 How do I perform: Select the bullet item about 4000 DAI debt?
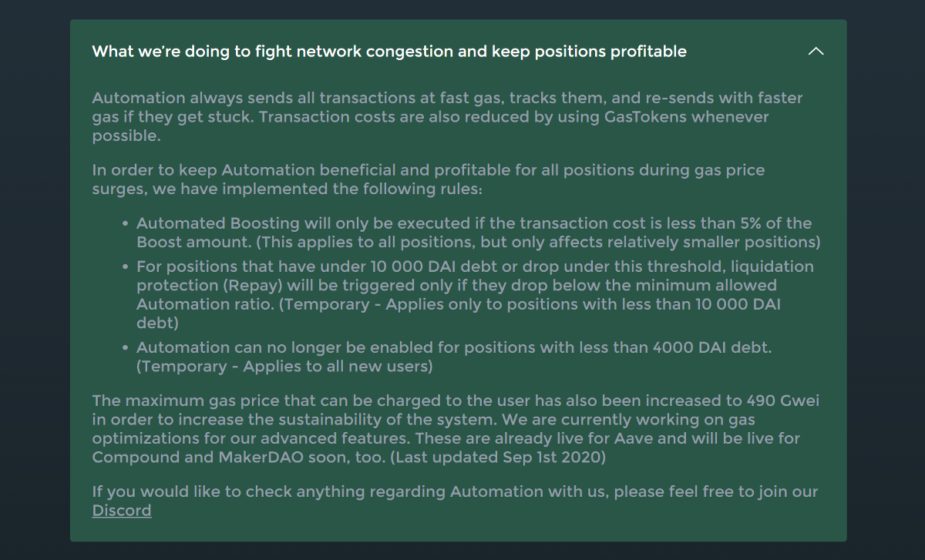click(454, 357)
